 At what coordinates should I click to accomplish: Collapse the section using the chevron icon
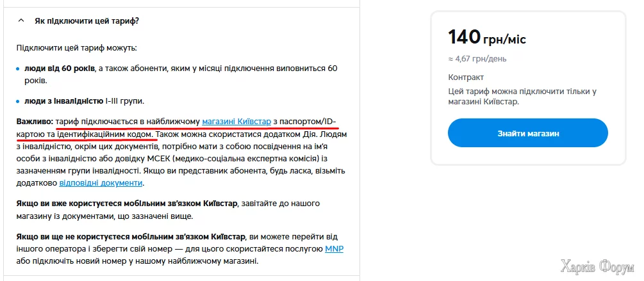[21, 21]
